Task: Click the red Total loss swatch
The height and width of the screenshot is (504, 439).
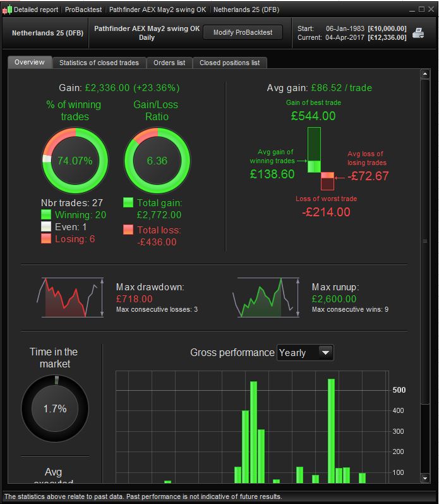Action: pos(128,230)
